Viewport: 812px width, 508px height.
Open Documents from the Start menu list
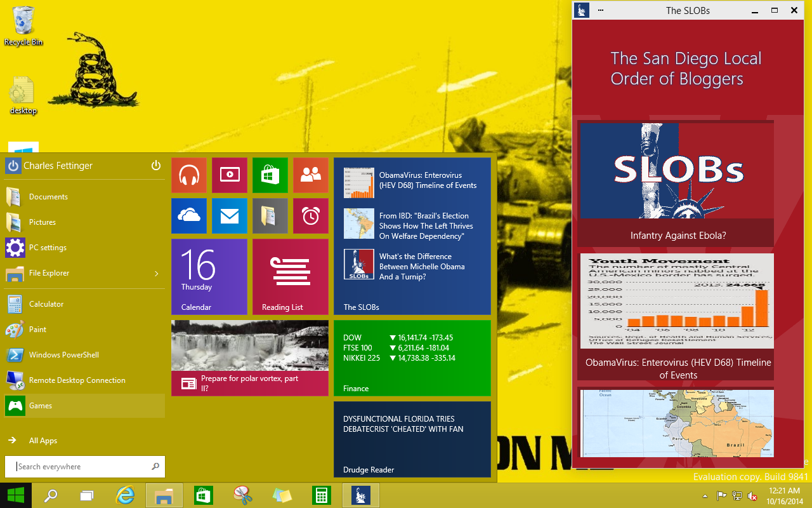pyautogui.click(x=85, y=197)
